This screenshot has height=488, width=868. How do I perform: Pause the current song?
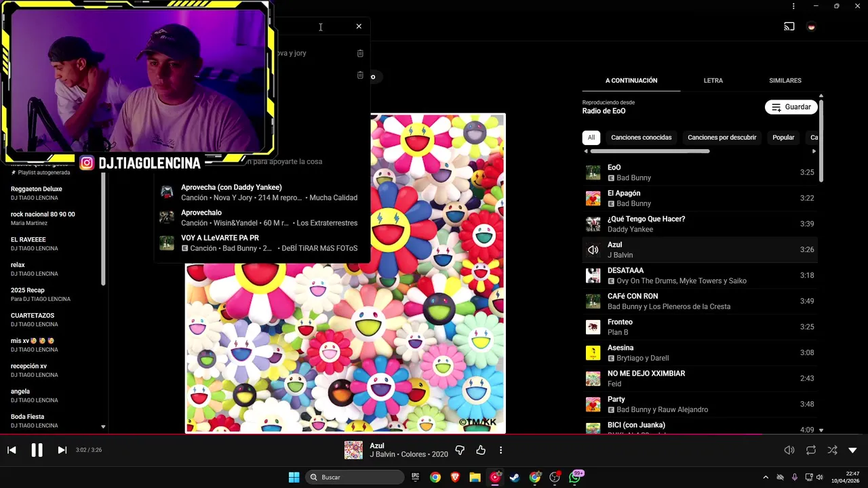tap(37, 450)
